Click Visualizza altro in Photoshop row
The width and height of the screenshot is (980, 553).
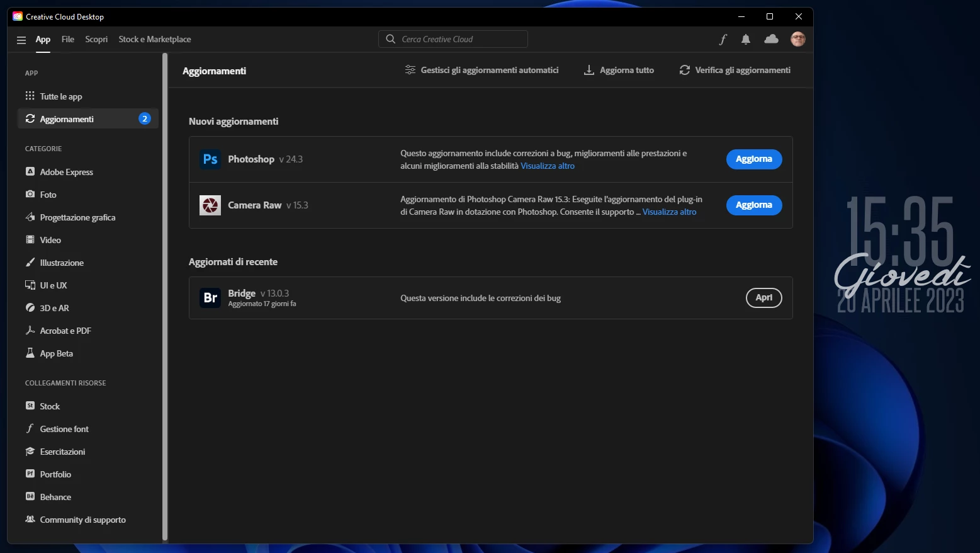pos(548,166)
